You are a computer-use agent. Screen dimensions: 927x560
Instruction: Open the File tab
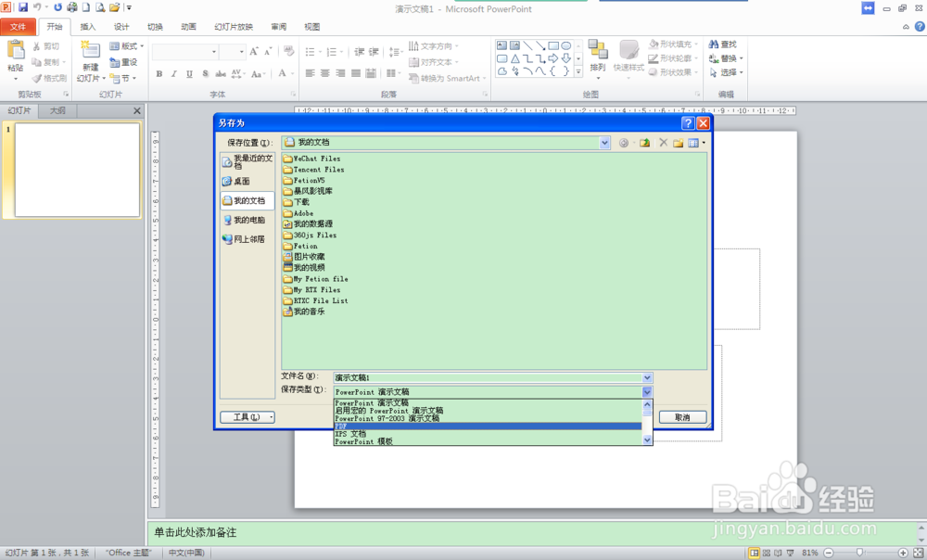pos(18,27)
